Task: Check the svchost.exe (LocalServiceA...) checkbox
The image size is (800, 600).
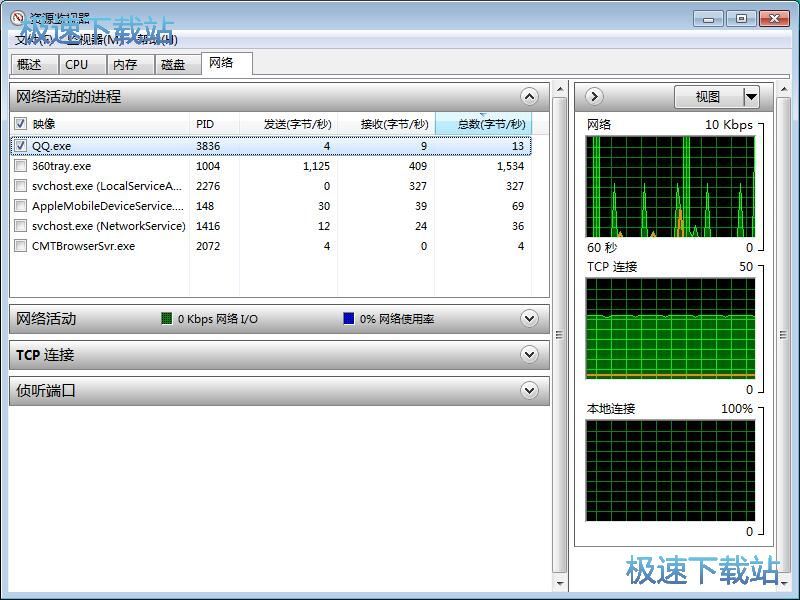Action: click(20, 186)
